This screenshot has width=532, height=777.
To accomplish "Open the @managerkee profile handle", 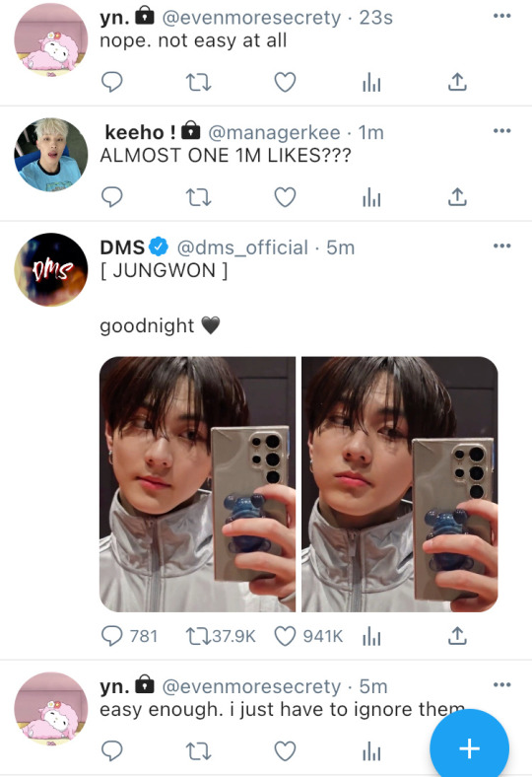I will click(274, 132).
